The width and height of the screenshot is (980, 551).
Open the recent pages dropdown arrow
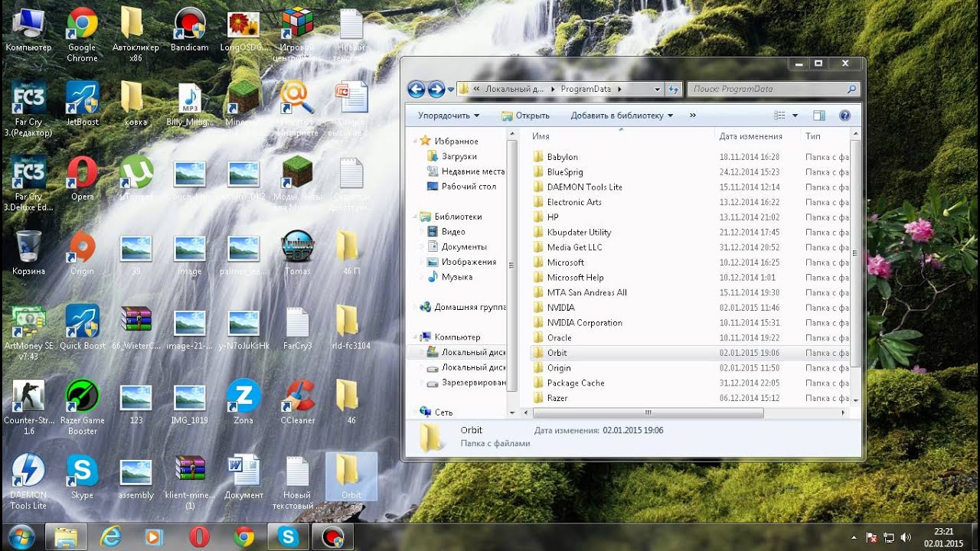(x=451, y=89)
